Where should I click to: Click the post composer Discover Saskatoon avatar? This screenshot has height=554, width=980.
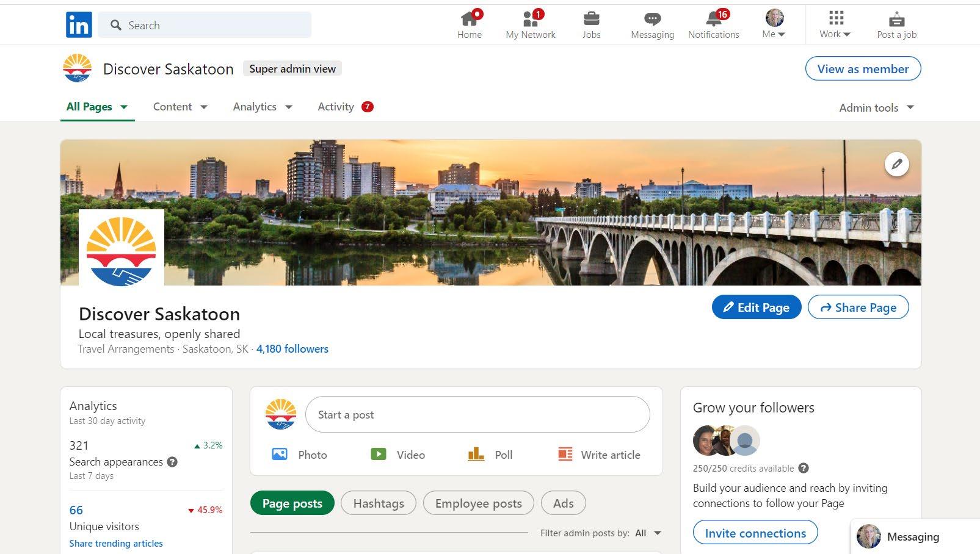pos(281,415)
